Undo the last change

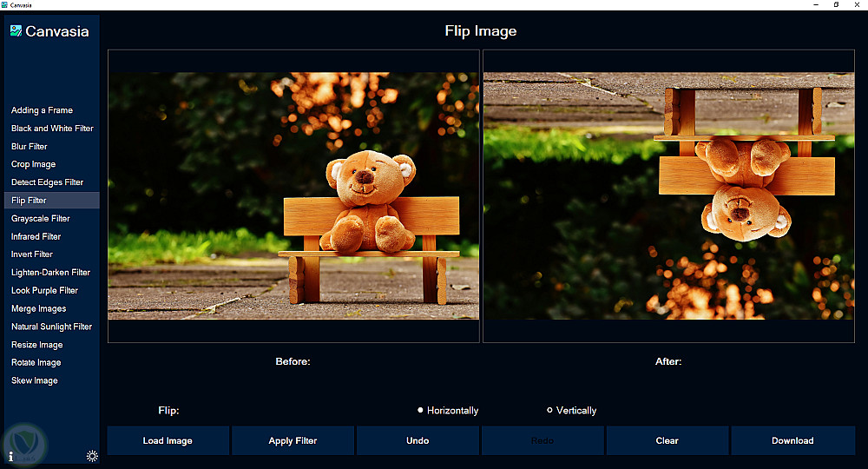pos(418,440)
